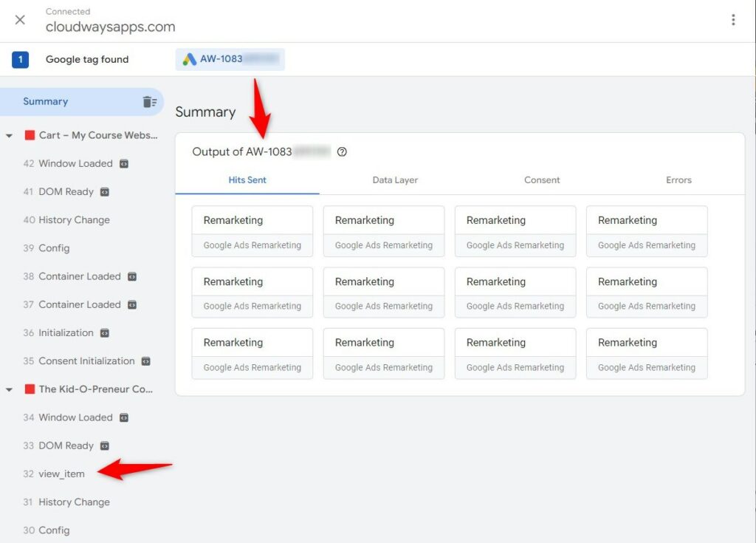Image resolution: width=756 pixels, height=543 pixels.
Task: Open The Kid-O-Preneur Co... page entry
Action: 95,389
